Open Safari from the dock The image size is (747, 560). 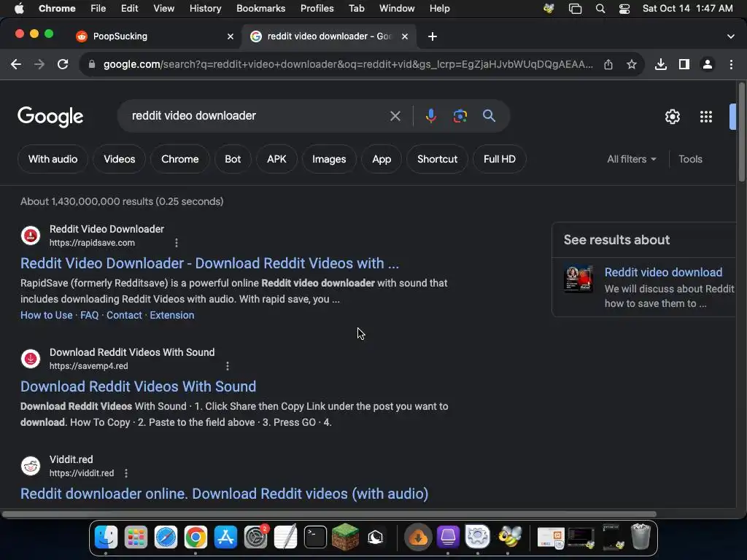(x=166, y=537)
